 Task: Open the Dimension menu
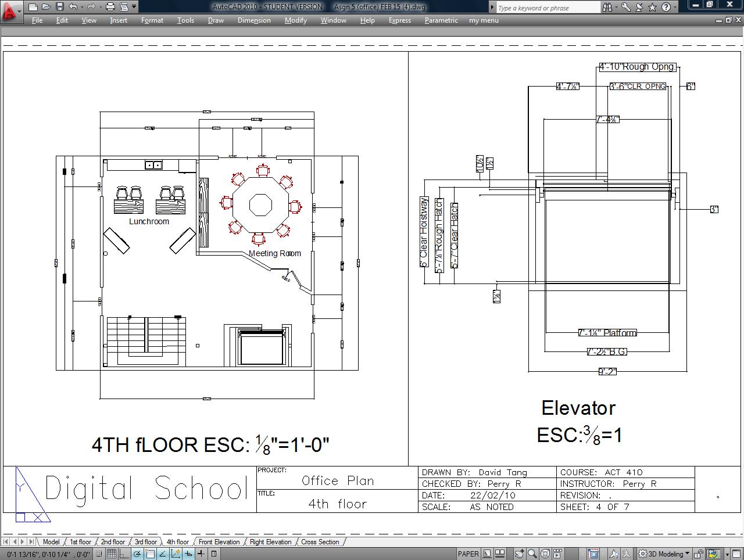(x=254, y=20)
